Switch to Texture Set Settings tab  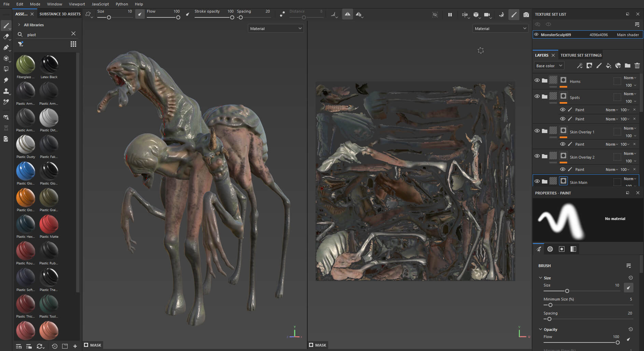click(x=581, y=55)
